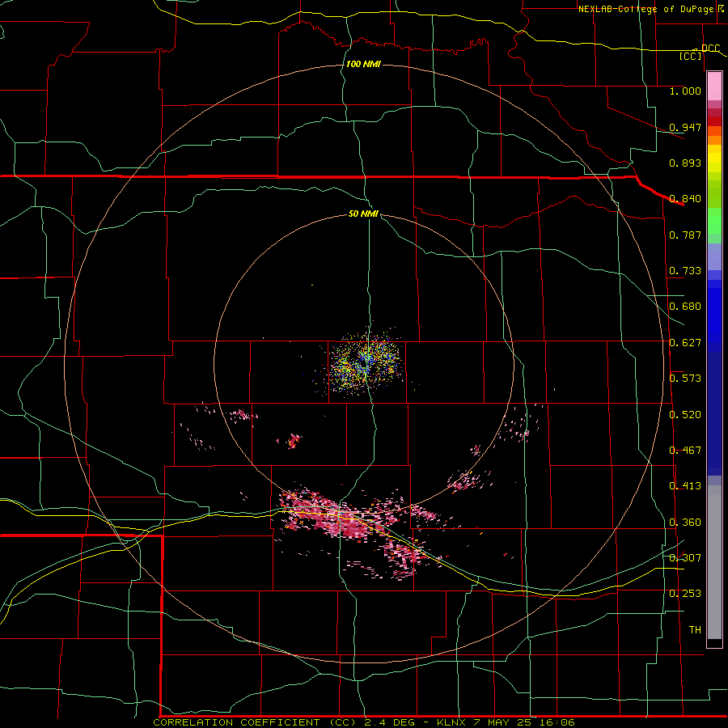Click the NEXLAB-College of DuPage title text

point(645,9)
